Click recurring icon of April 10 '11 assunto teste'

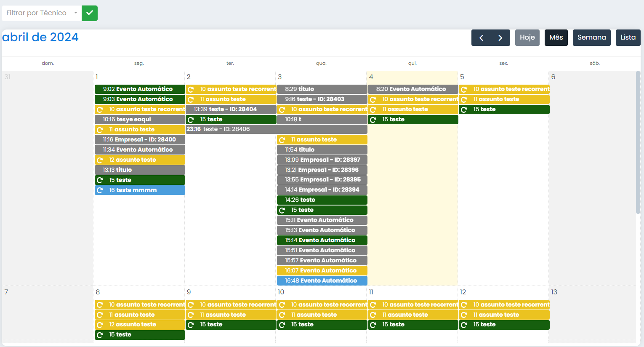(x=282, y=315)
